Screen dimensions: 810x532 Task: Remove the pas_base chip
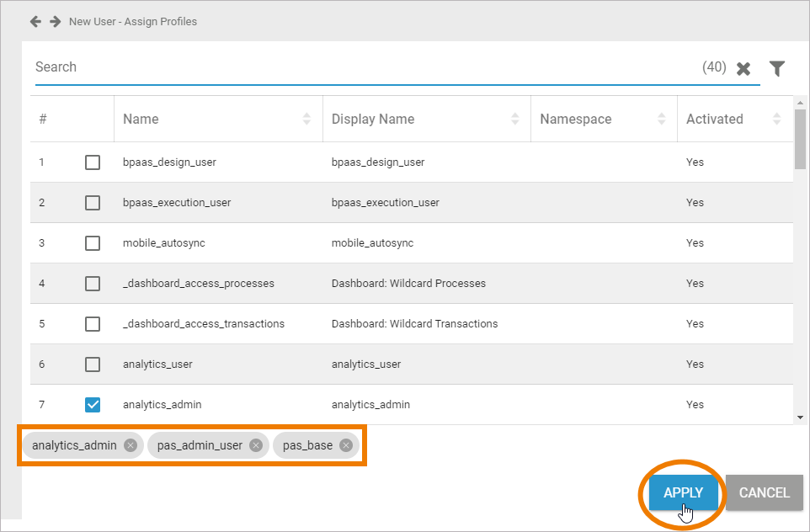[346, 445]
